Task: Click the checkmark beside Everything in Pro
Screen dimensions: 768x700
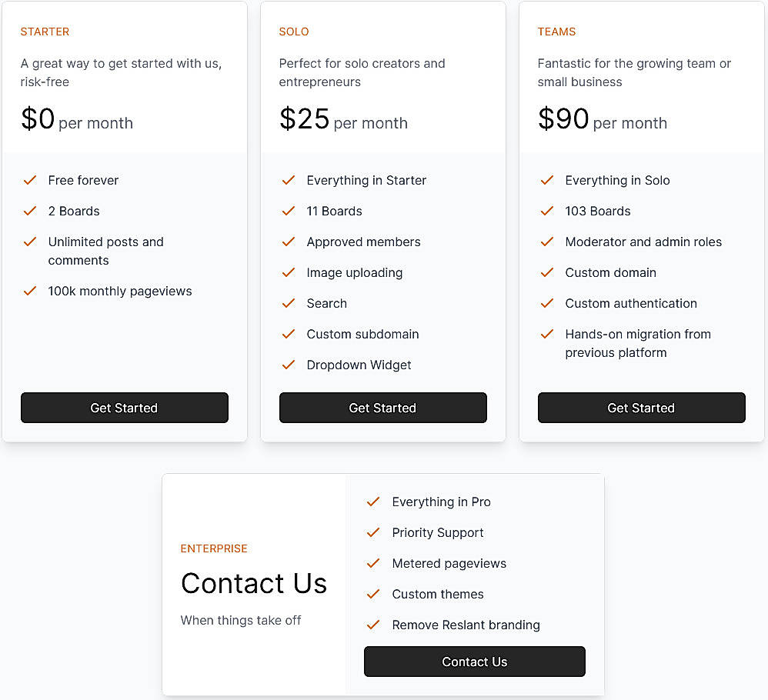Action: (373, 502)
